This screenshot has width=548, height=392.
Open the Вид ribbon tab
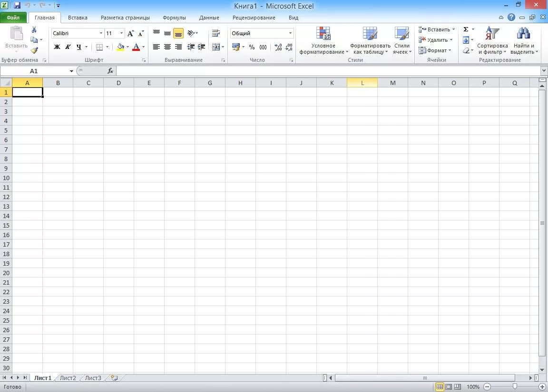pyautogui.click(x=293, y=18)
